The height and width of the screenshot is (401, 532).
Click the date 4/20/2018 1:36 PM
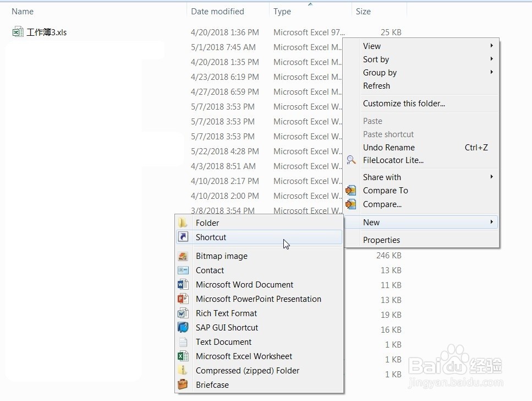pos(224,32)
